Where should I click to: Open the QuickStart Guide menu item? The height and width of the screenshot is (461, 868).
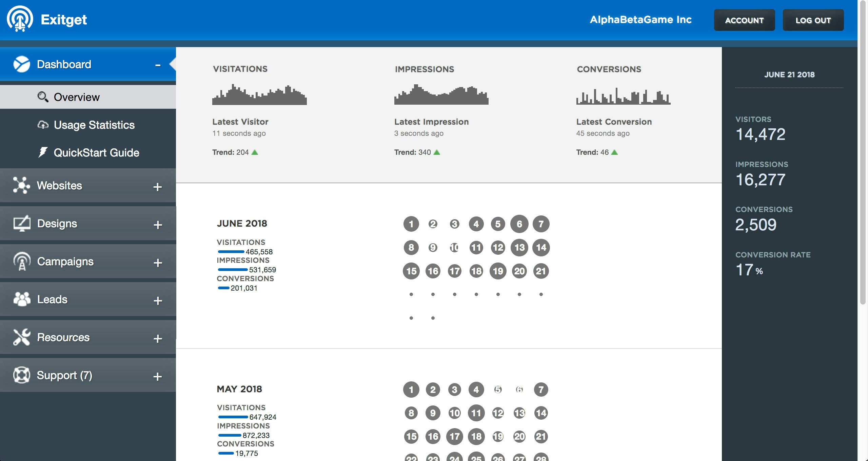96,153
